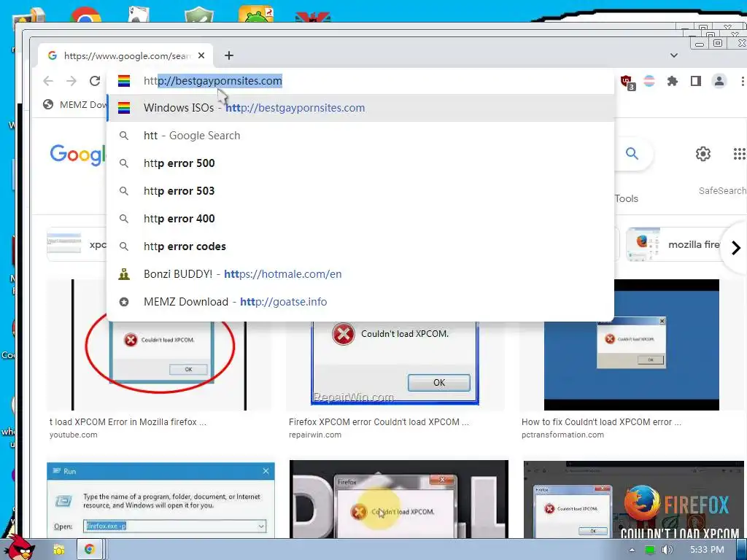This screenshot has height=560, width=747.
Task: Click inside the address bar text
Action: pyautogui.click(x=213, y=81)
